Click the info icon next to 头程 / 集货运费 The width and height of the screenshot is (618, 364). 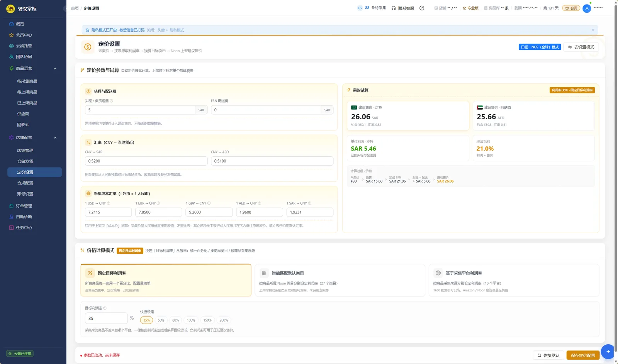[112, 101]
